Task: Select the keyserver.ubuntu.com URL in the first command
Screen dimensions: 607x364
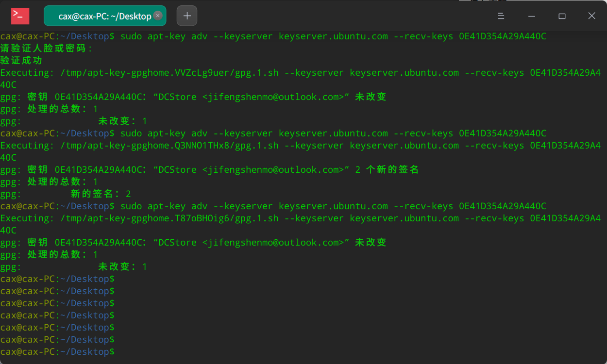Action: (x=333, y=36)
